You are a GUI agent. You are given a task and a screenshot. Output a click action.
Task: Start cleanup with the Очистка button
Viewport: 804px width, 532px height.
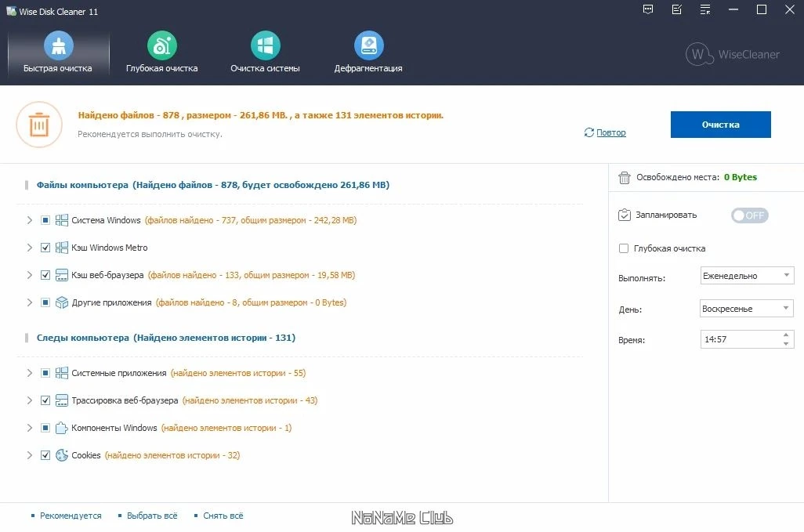click(x=720, y=125)
